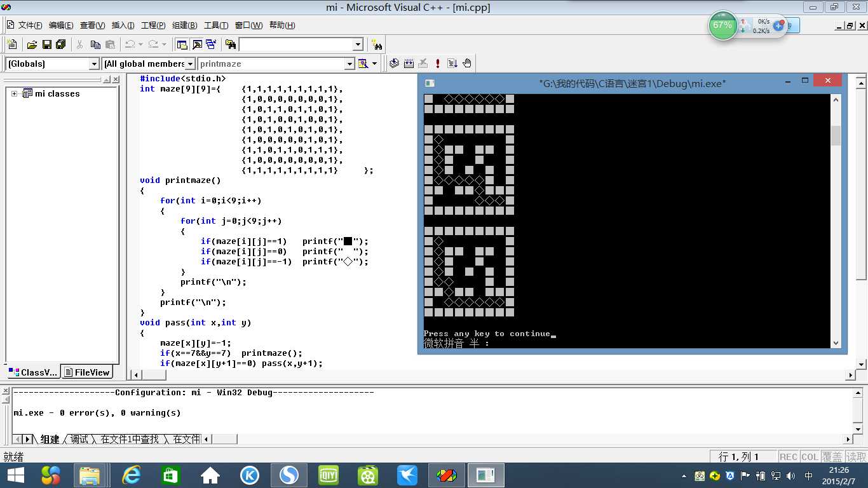Click the Compile icon in build toolbar
This screenshot has width=868, height=488.
394,64
